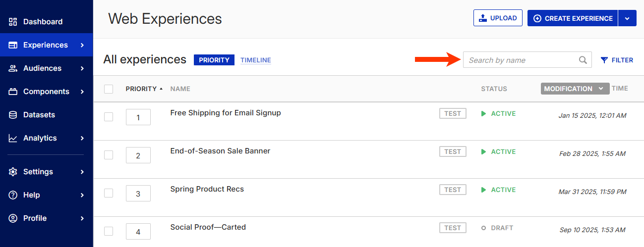The width and height of the screenshot is (644, 247).
Task: Click the Settings gear icon
Action: 13,172
